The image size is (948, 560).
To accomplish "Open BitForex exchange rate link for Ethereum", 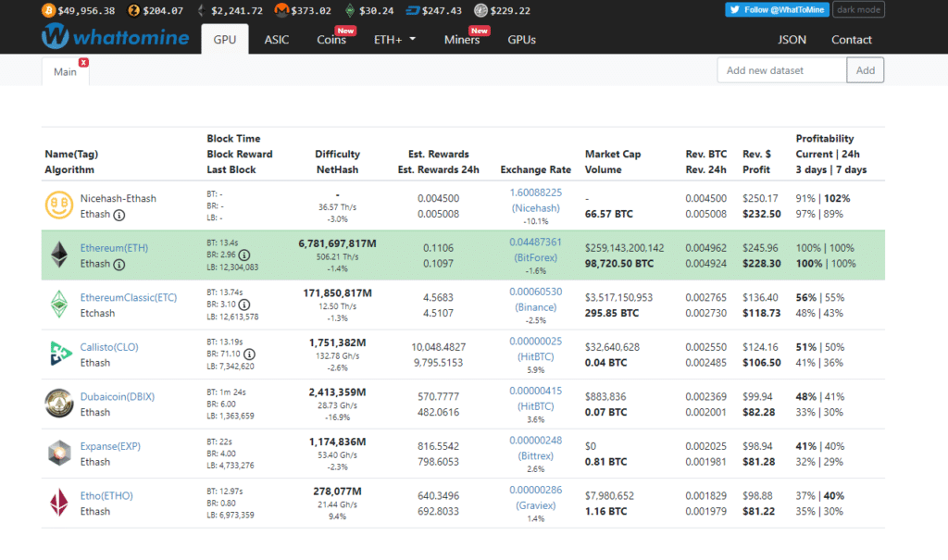I will [x=536, y=250].
